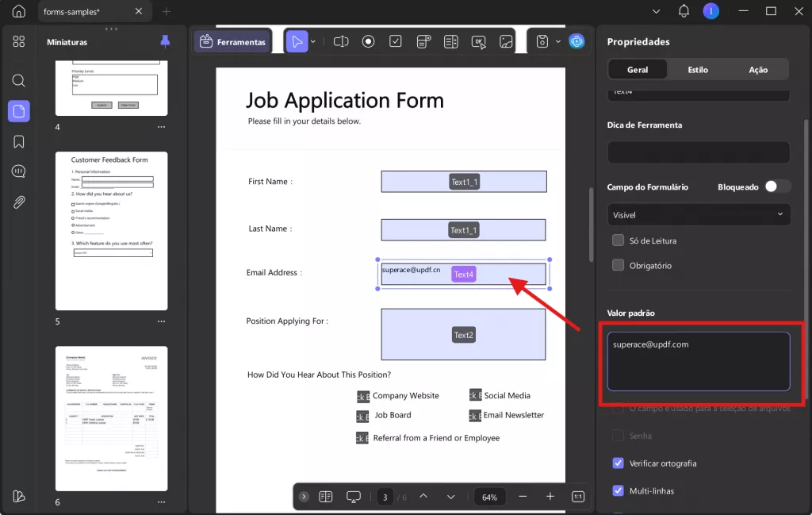Screen dimensions: 812x515
Task: Collapse the bottom navigation bar arrow
Action: [x=304, y=497]
